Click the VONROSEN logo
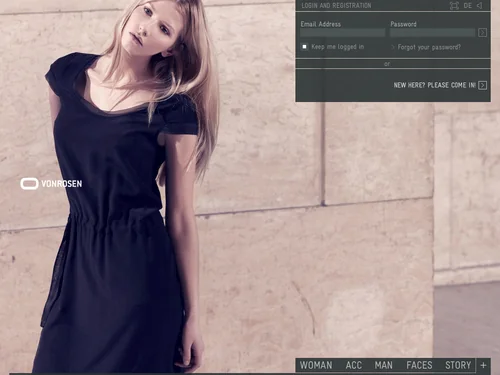 51,184
